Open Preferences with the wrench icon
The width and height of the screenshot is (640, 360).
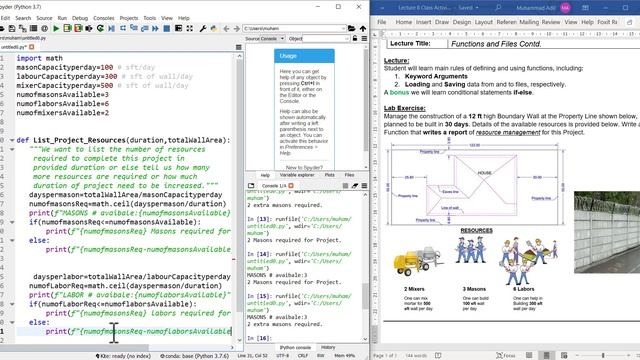pyautogui.click(x=202, y=28)
